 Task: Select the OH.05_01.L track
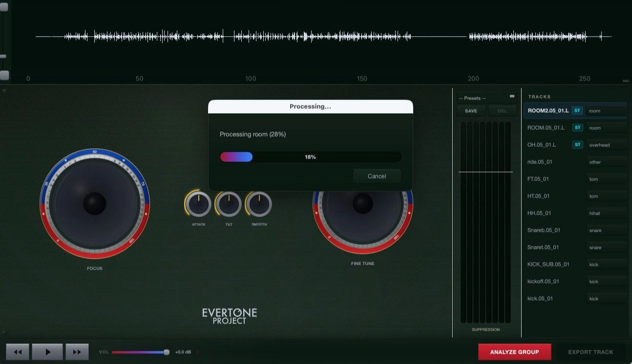[x=542, y=145]
